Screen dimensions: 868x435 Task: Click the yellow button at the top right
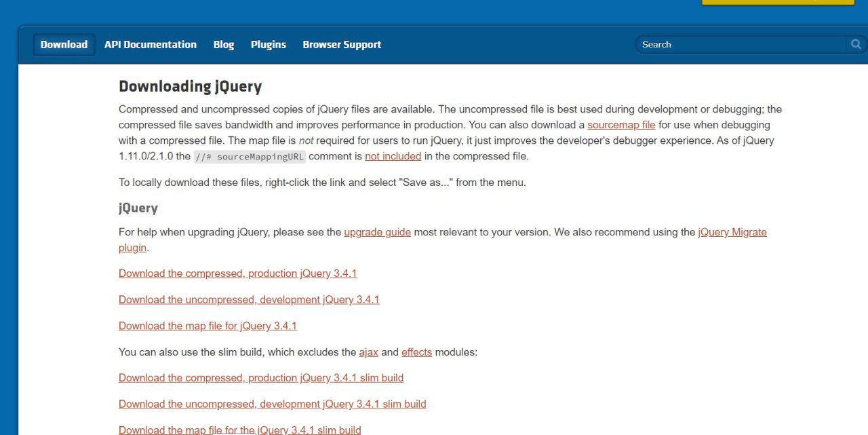[x=778, y=3]
